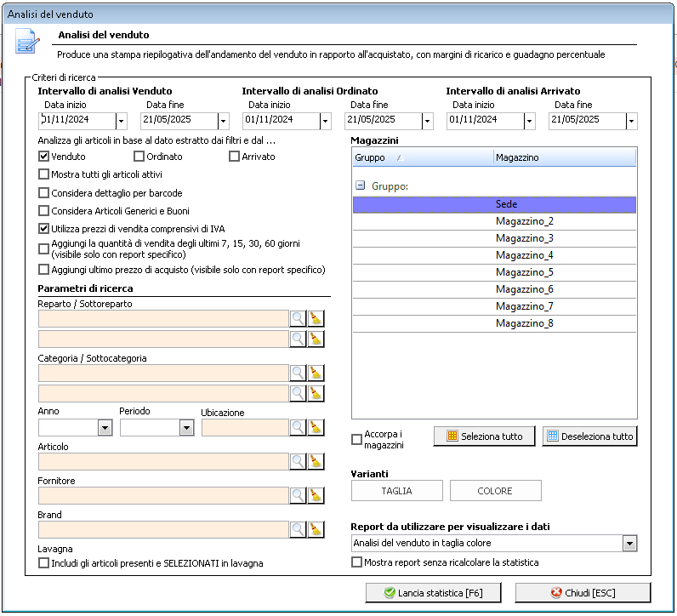Viewport: 677px width, 616px height.
Task: Click into the Brand input field
Action: 163,530
